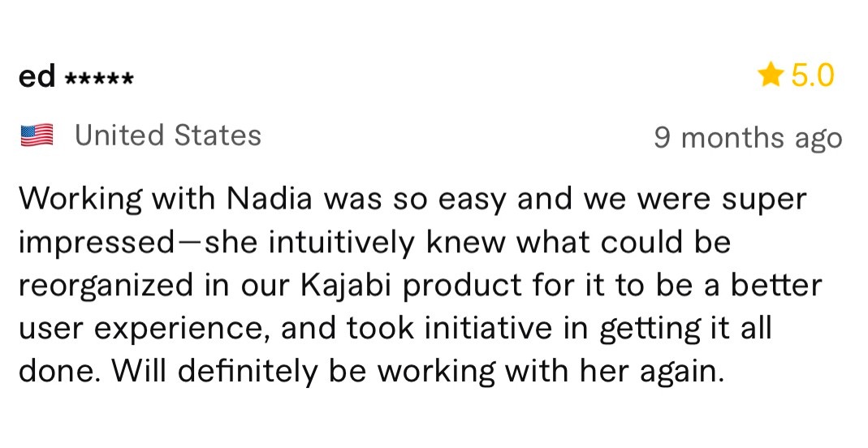Click the word "reorganized" in the review
This screenshot has width=868, height=448.
click(107, 286)
